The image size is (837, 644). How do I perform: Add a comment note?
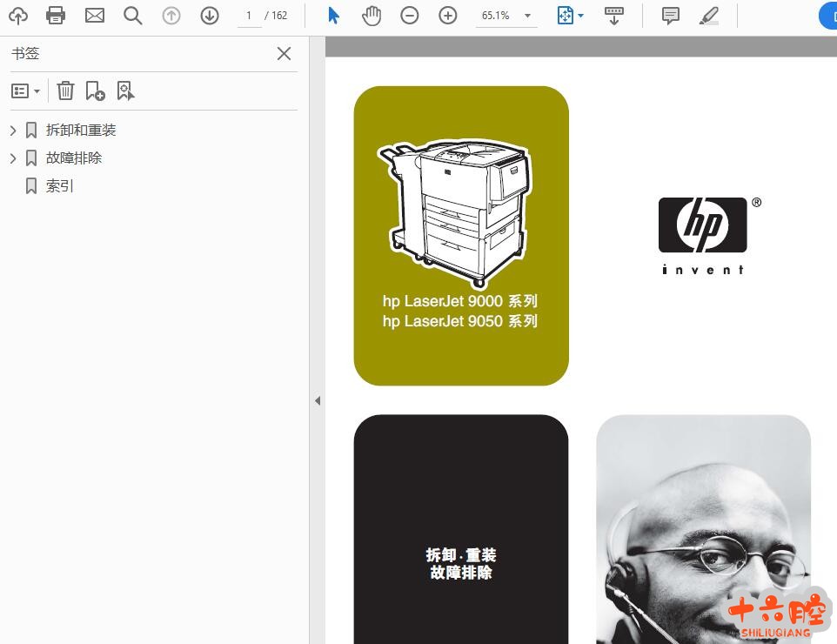tap(670, 15)
